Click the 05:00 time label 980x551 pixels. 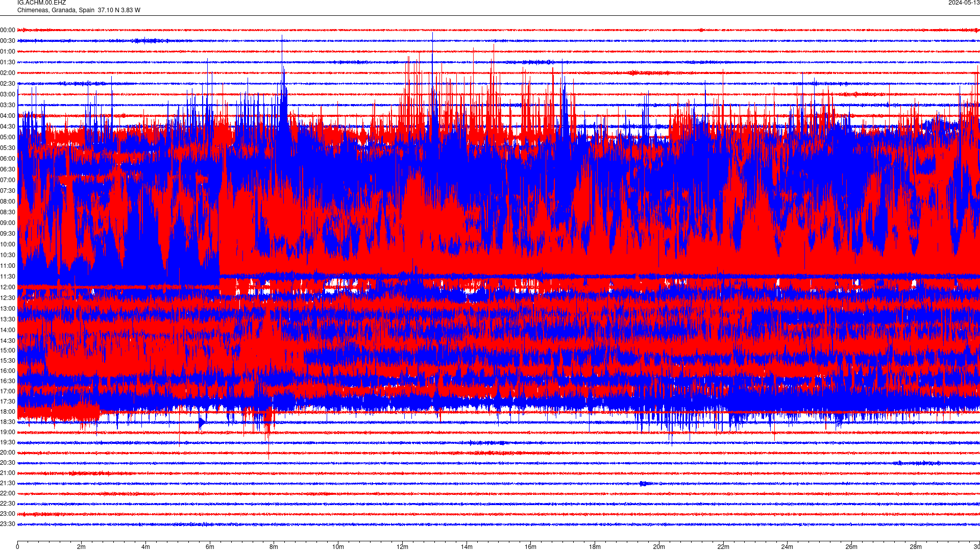pos(8,137)
